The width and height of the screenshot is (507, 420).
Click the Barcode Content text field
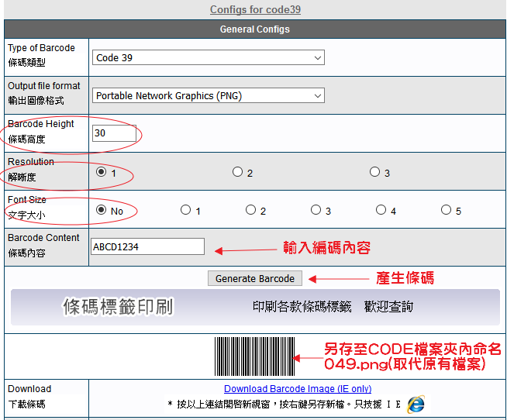tap(148, 246)
